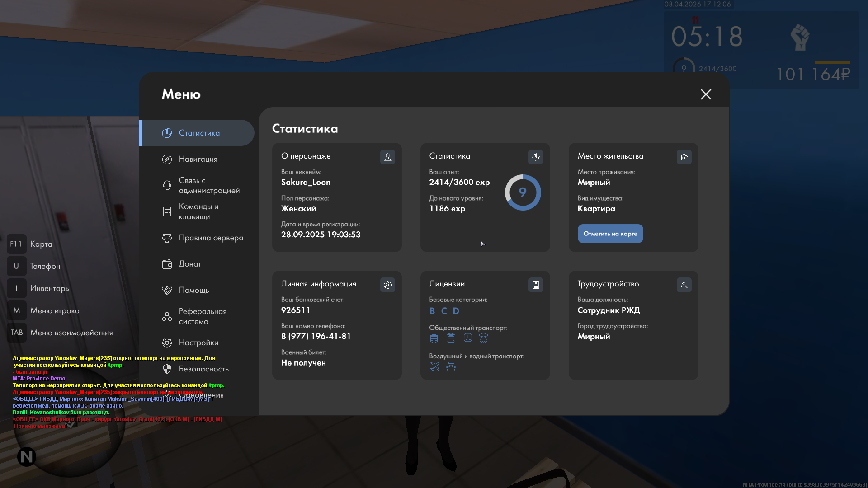Open the Навигация menu section
This screenshot has height=488, width=868.
tap(198, 159)
